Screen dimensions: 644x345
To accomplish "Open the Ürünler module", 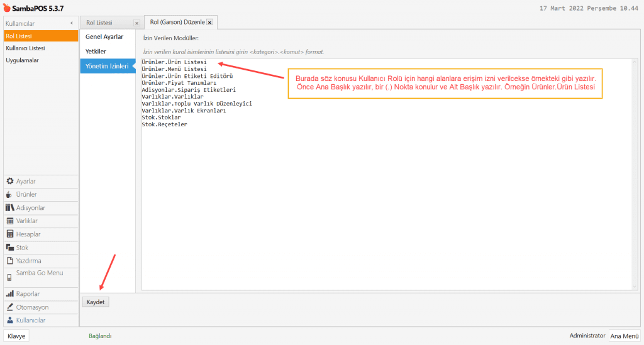I will pos(41,194).
